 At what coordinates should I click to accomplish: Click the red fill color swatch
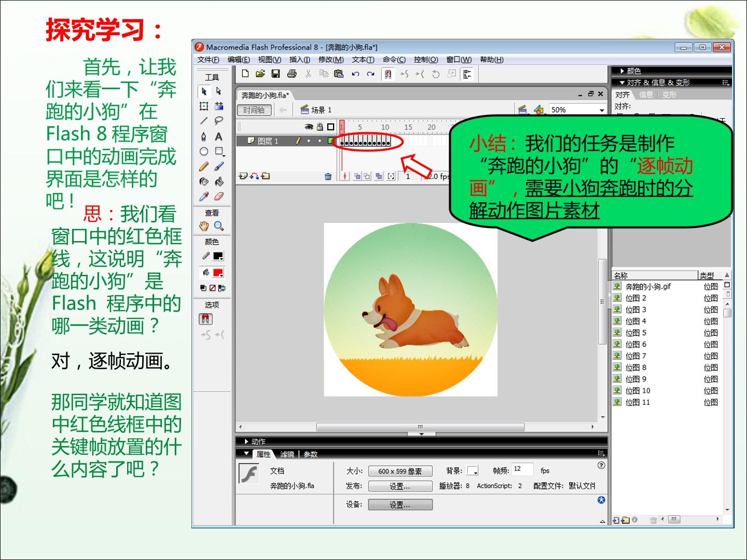pos(218,273)
